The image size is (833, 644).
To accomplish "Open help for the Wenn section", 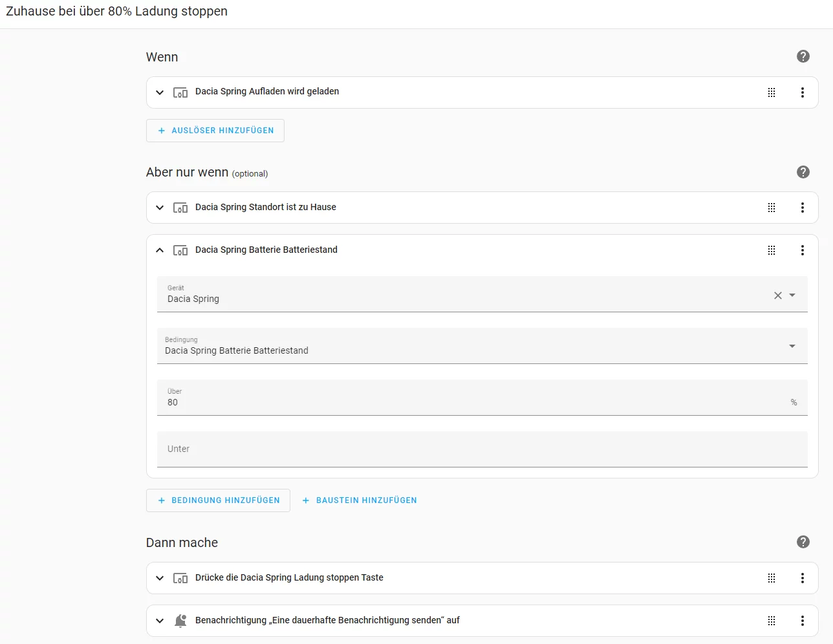I will (803, 56).
